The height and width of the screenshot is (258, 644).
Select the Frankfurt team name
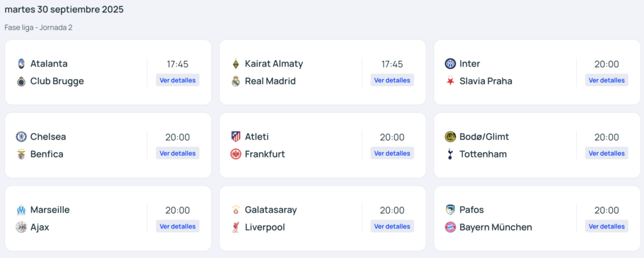click(x=265, y=154)
